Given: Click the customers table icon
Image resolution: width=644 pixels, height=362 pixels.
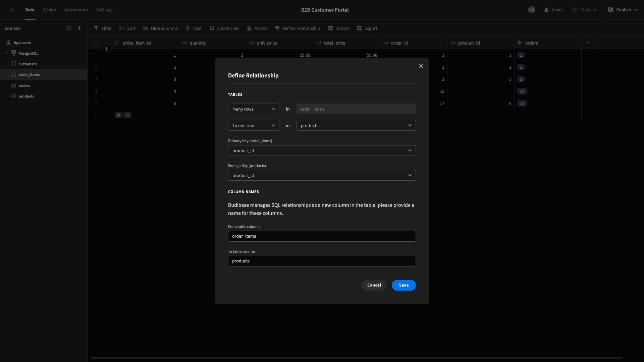Looking at the screenshot, I should 13,64.
